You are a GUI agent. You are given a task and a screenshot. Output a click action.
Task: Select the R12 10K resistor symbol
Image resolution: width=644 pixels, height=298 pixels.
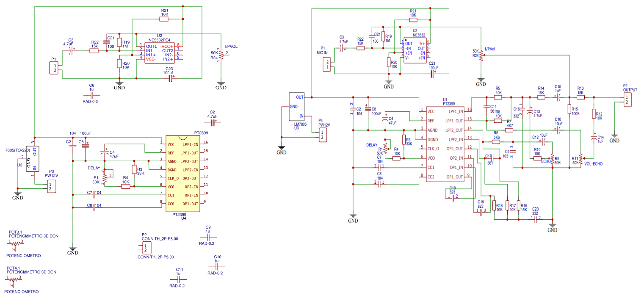pyautogui.click(x=593, y=114)
